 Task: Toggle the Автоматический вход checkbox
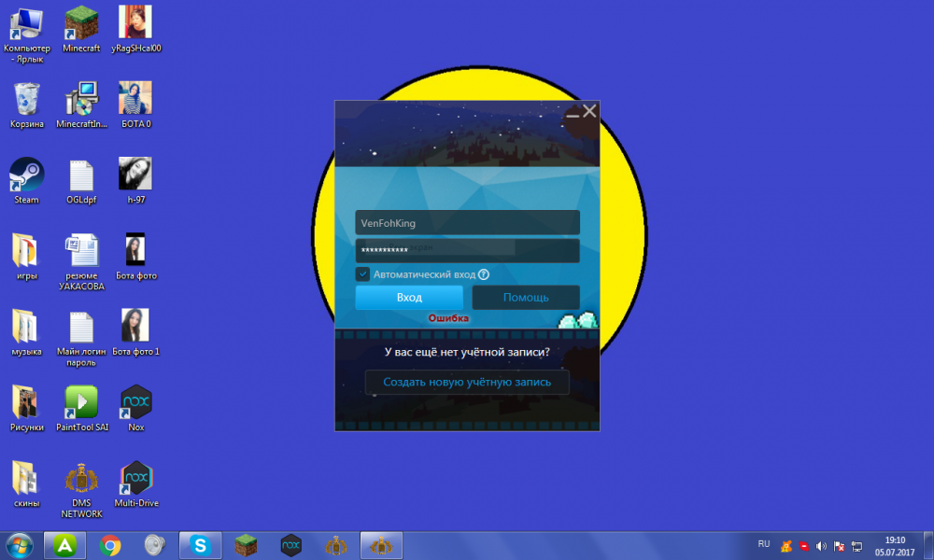coord(362,274)
